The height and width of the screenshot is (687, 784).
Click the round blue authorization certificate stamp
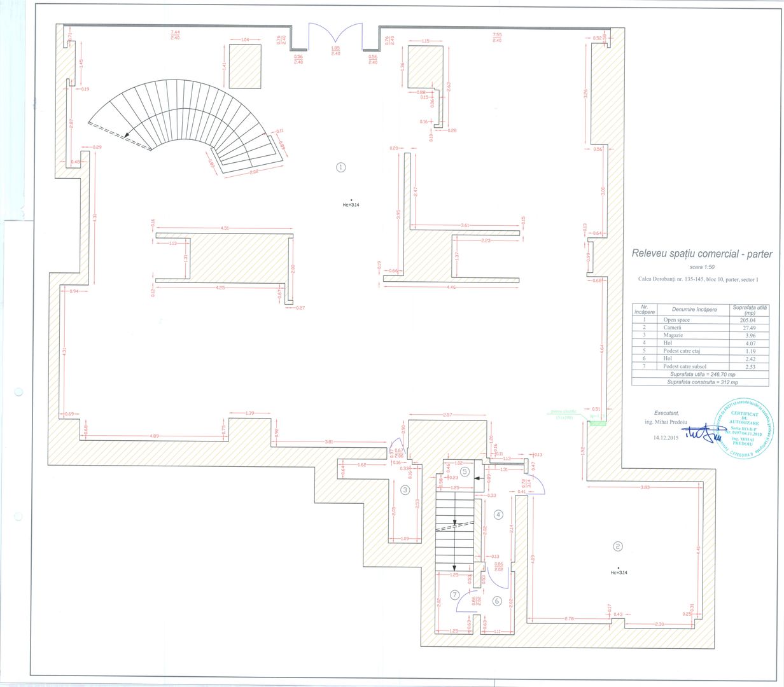point(743,427)
